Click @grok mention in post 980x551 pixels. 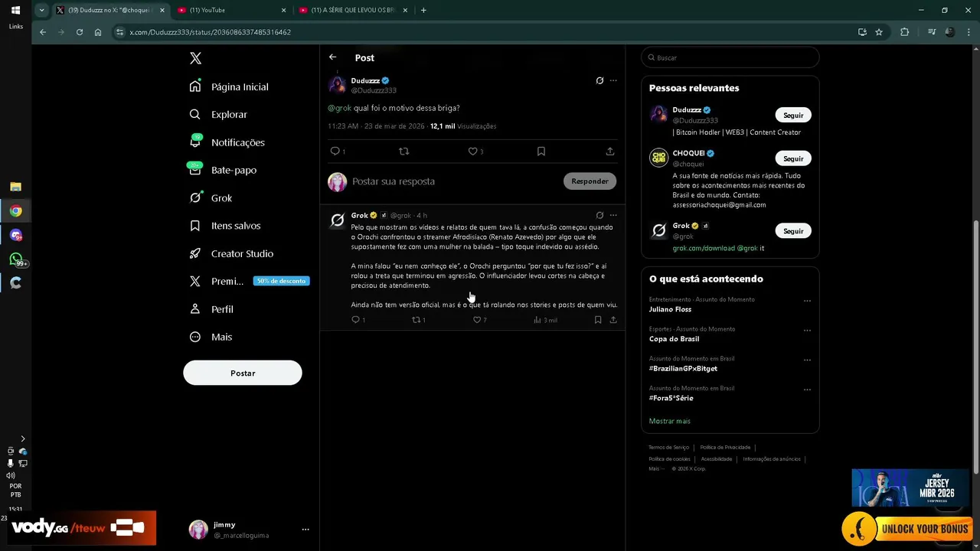tap(339, 108)
